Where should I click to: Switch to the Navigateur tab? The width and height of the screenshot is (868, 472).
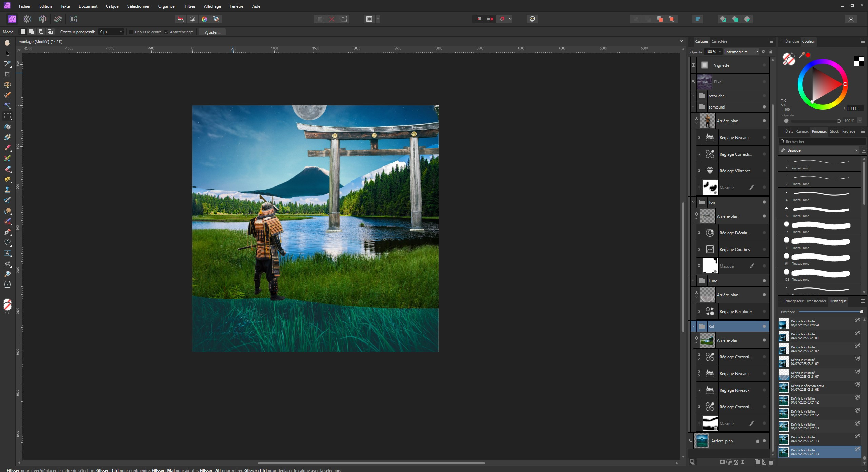click(x=794, y=301)
